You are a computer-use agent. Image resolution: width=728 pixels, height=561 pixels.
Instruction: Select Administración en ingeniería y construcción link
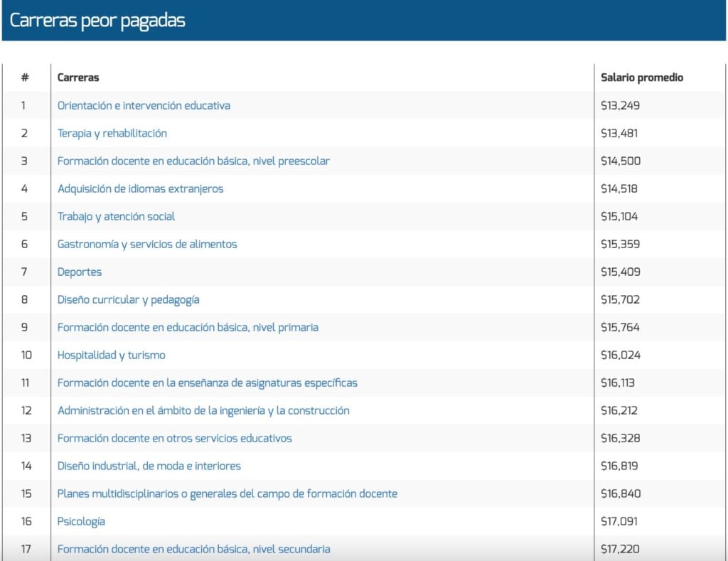click(x=203, y=410)
